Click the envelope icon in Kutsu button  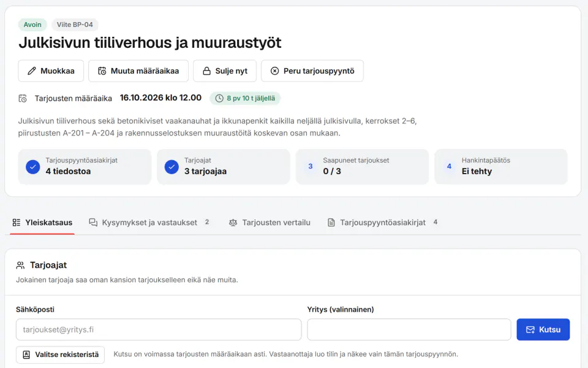530,330
